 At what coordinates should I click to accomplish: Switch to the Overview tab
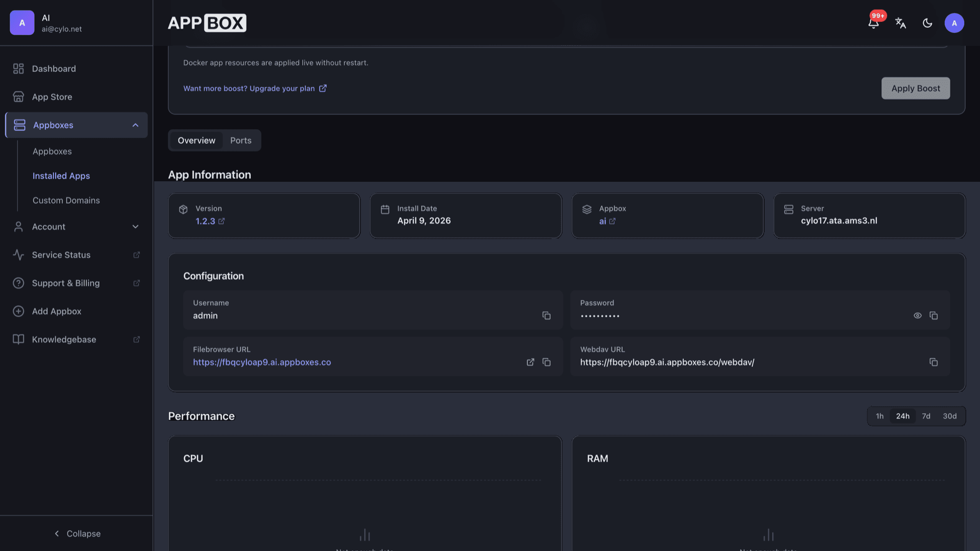pyautogui.click(x=197, y=140)
